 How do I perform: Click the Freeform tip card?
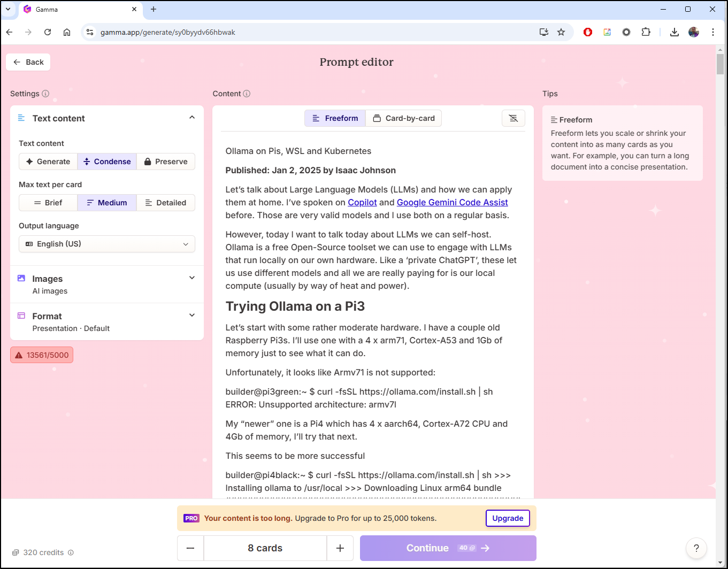[623, 143]
